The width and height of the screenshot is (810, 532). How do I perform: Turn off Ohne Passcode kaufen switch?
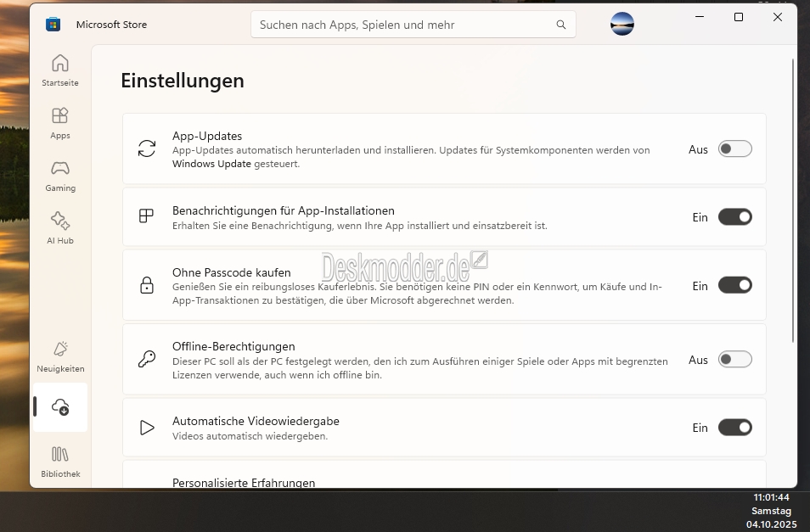(x=734, y=285)
